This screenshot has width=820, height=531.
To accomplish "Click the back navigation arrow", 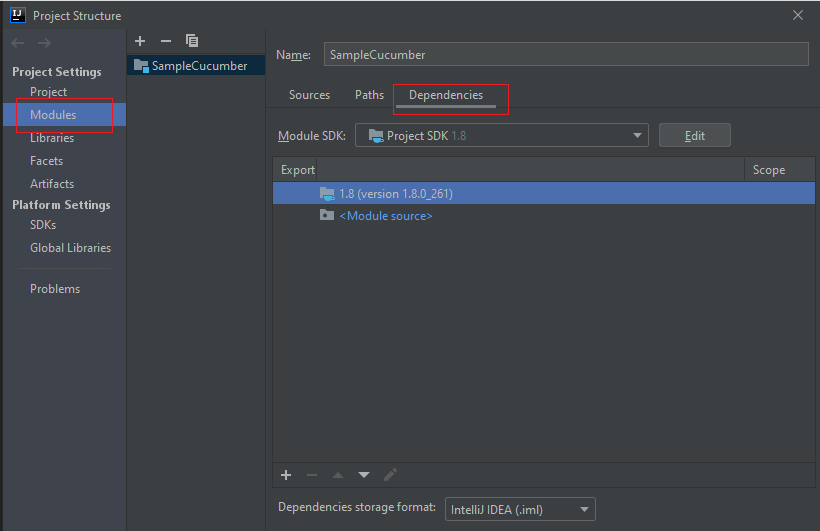I will click(x=18, y=43).
